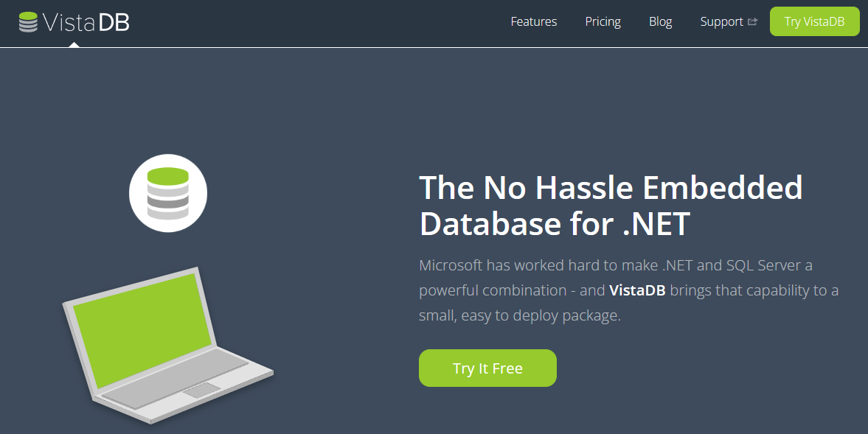
Task: Select Support in the top navigation
Action: tap(721, 21)
